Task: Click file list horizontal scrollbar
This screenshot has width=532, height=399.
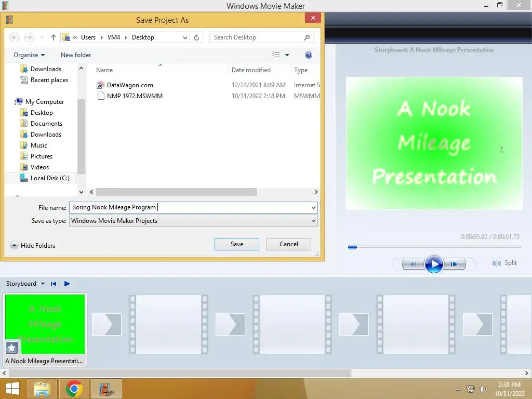Action: tap(177, 192)
